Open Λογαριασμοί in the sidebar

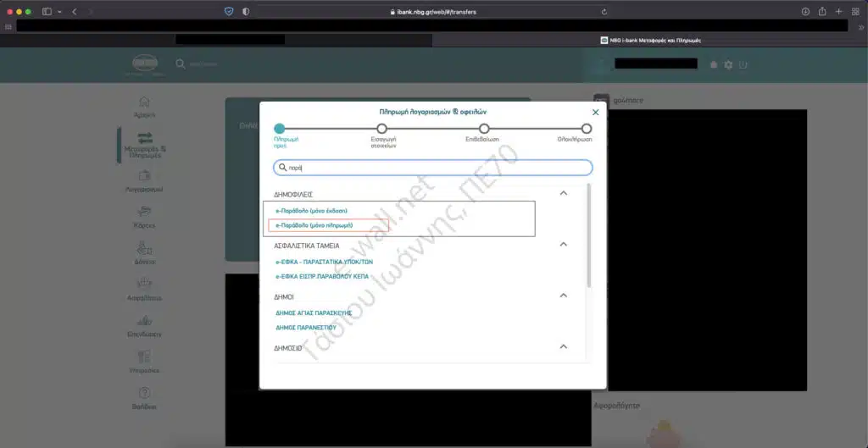(144, 181)
